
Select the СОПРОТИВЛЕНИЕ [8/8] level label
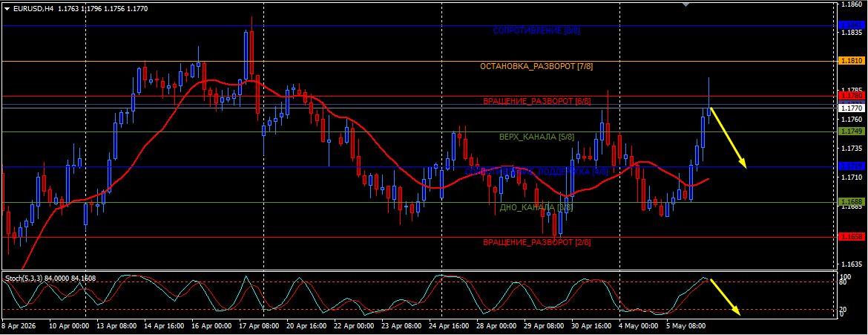[536, 31]
